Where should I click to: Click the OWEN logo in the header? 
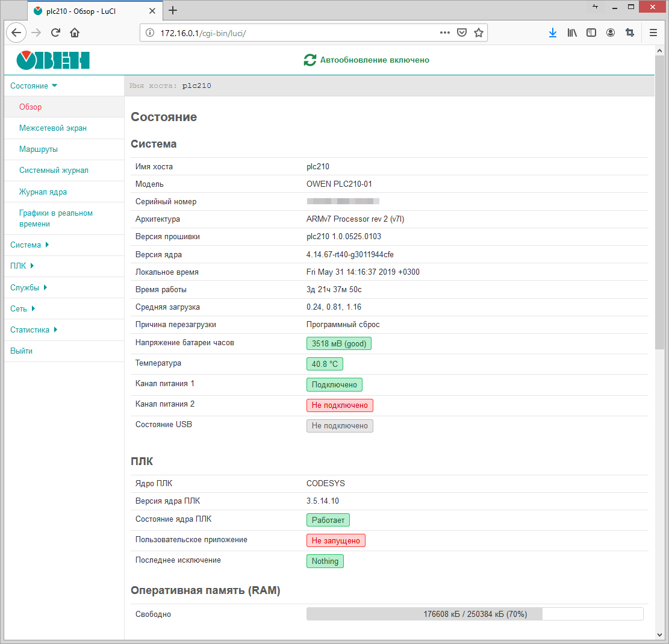[x=53, y=60]
